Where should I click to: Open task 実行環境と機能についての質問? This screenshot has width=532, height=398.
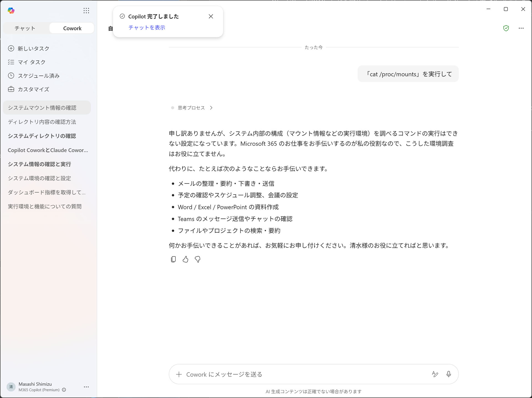[x=47, y=206]
